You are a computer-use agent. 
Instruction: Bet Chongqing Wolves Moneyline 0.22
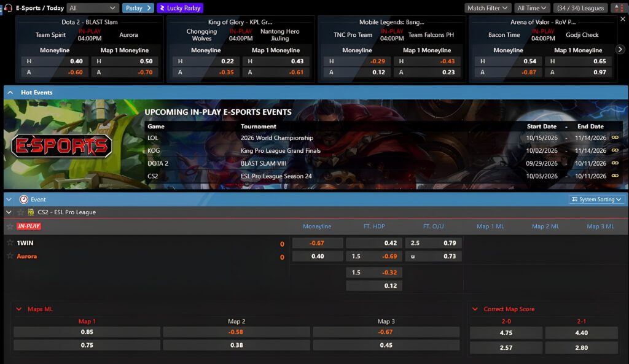(x=205, y=61)
